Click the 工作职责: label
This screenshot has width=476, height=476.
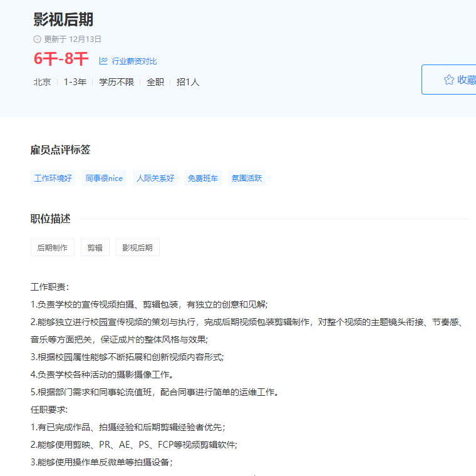tap(50, 287)
